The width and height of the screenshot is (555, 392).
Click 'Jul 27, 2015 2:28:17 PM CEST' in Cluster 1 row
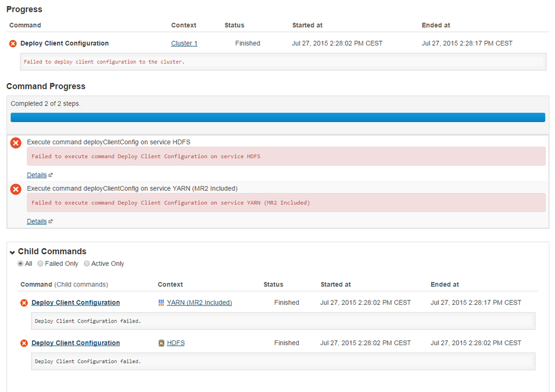467,43
